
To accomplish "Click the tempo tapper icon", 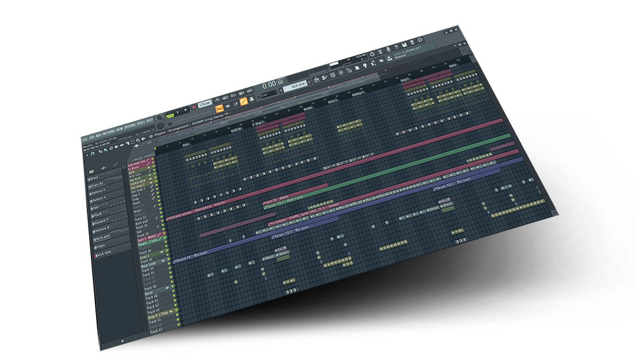I will [373, 64].
